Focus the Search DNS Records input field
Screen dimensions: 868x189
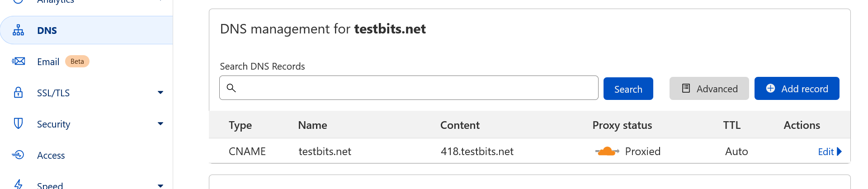[409, 88]
